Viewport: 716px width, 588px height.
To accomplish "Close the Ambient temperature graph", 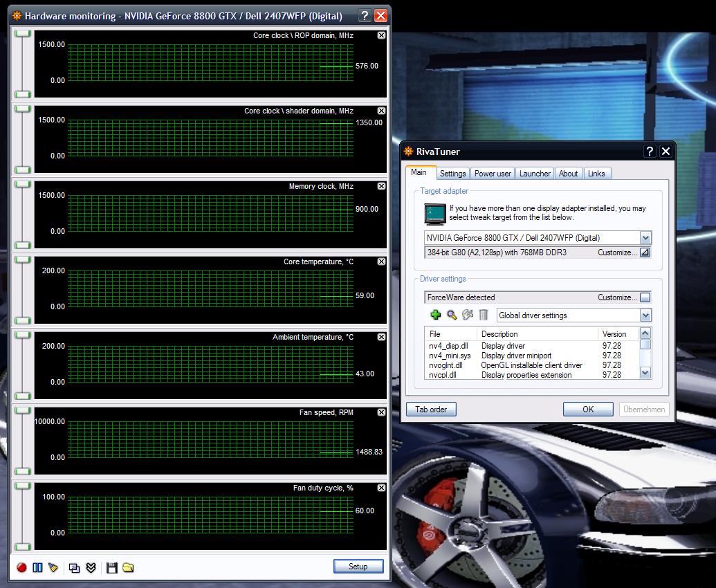I will [381, 336].
